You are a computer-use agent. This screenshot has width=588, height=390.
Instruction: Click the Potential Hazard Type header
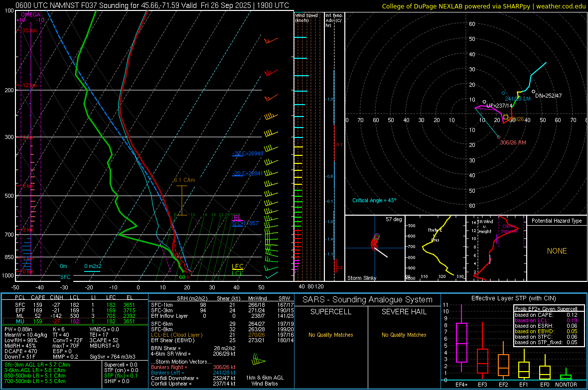[x=557, y=221]
